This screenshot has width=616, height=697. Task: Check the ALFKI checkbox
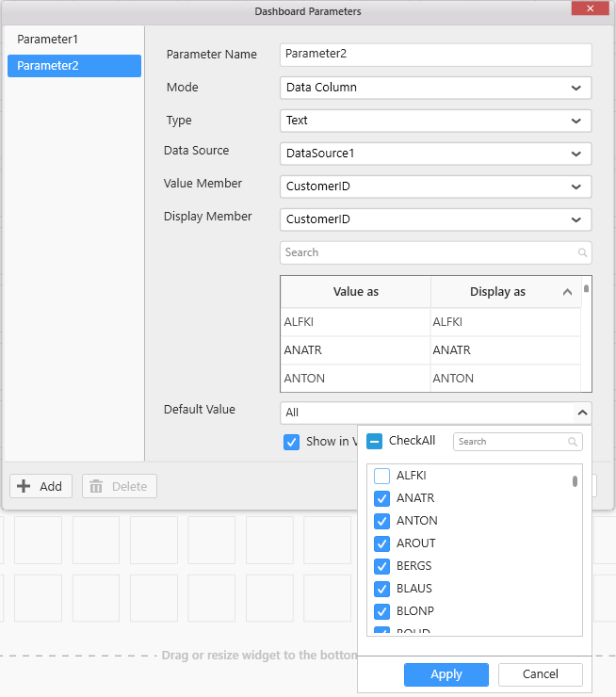point(382,476)
